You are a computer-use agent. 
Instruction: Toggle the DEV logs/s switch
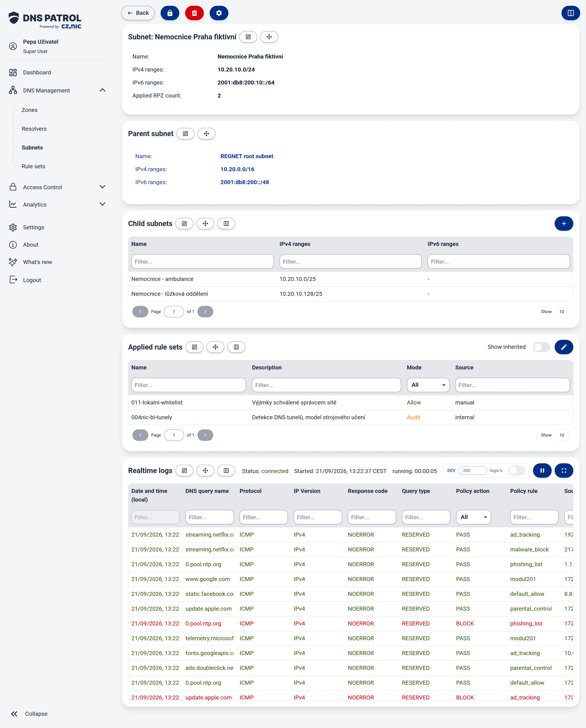pyautogui.click(x=517, y=471)
